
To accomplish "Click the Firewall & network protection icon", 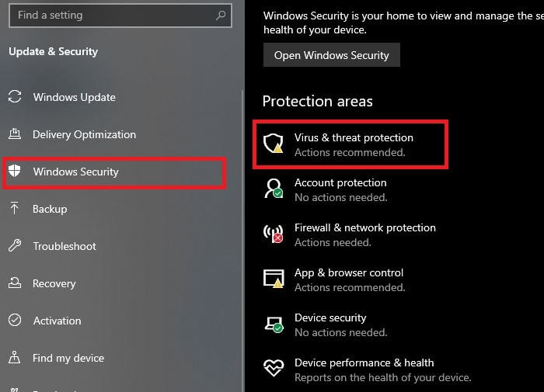I will [x=273, y=234].
